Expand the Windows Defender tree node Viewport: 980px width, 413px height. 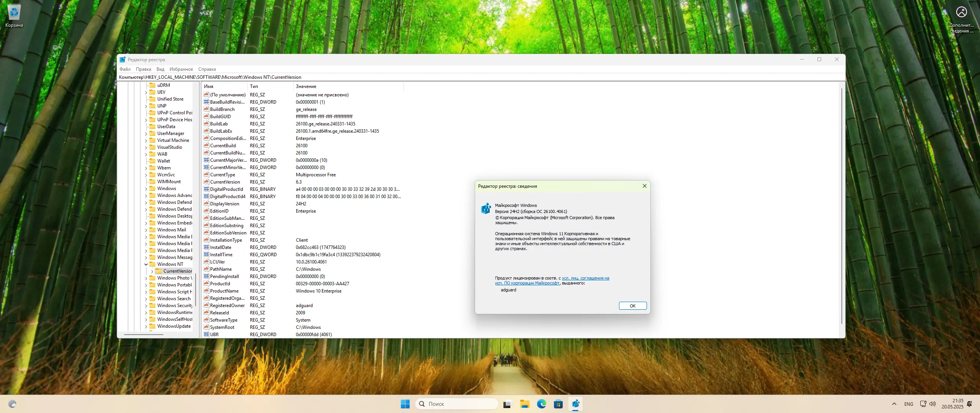tap(146, 202)
